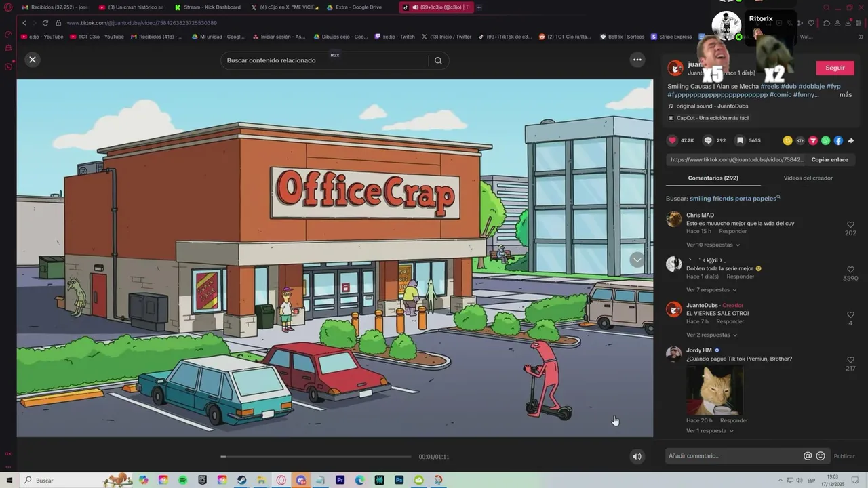Open the 'Stripe Express' bookmark
Image resolution: width=868 pixels, height=488 pixels.
pyautogui.click(x=671, y=37)
